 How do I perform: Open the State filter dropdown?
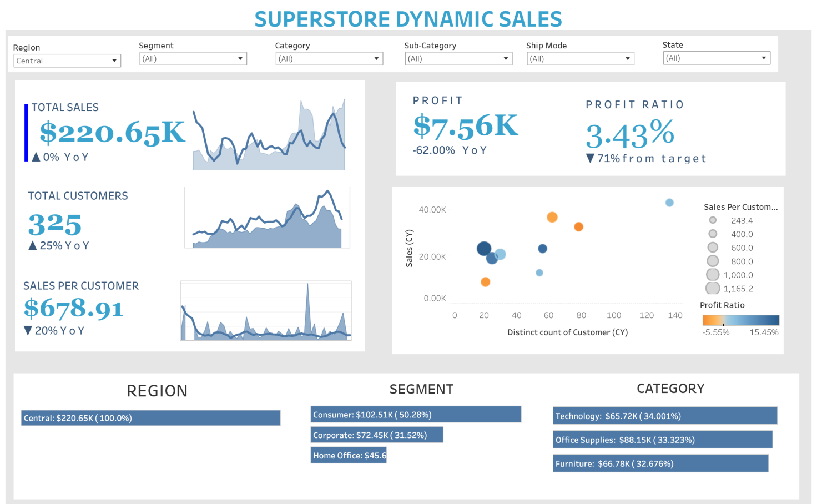click(717, 58)
